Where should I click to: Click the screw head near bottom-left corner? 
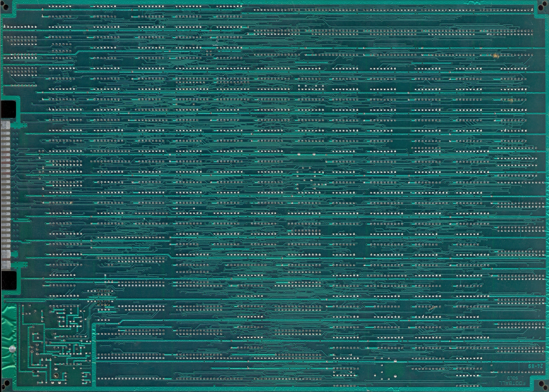tap(56, 376)
